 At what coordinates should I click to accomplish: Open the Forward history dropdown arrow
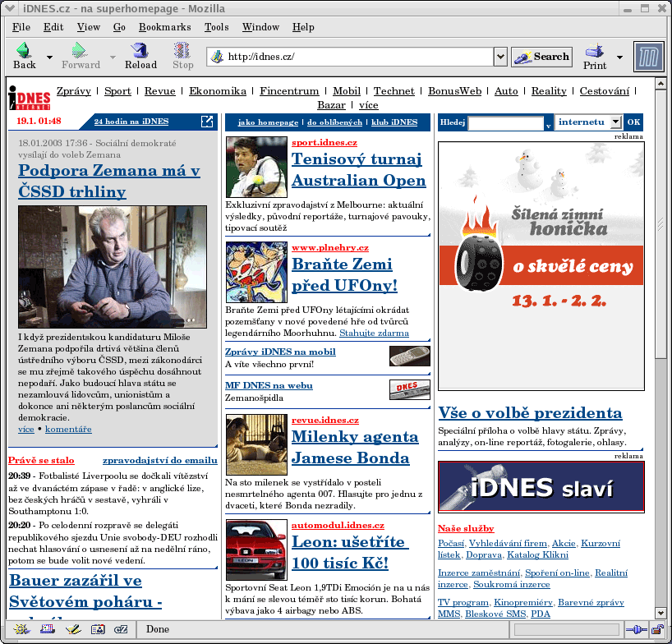[x=113, y=57]
